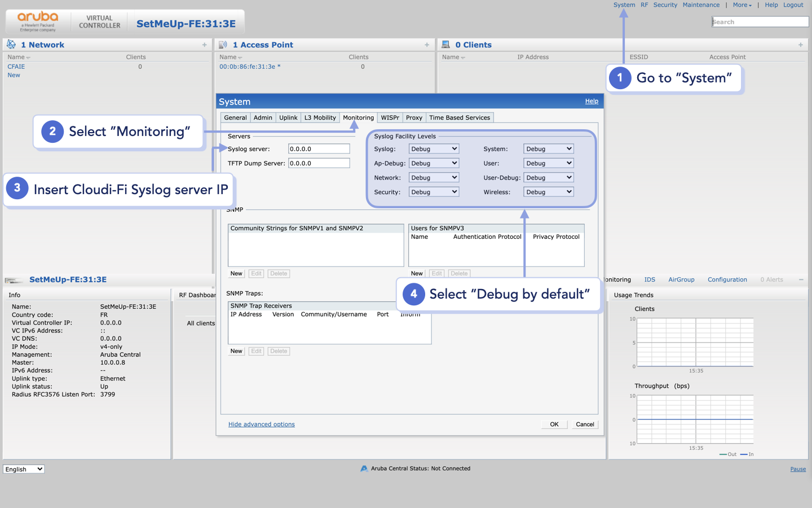The height and width of the screenshot is (508, 812).
Task: Open the Security menu
Action: pos(665,5)
